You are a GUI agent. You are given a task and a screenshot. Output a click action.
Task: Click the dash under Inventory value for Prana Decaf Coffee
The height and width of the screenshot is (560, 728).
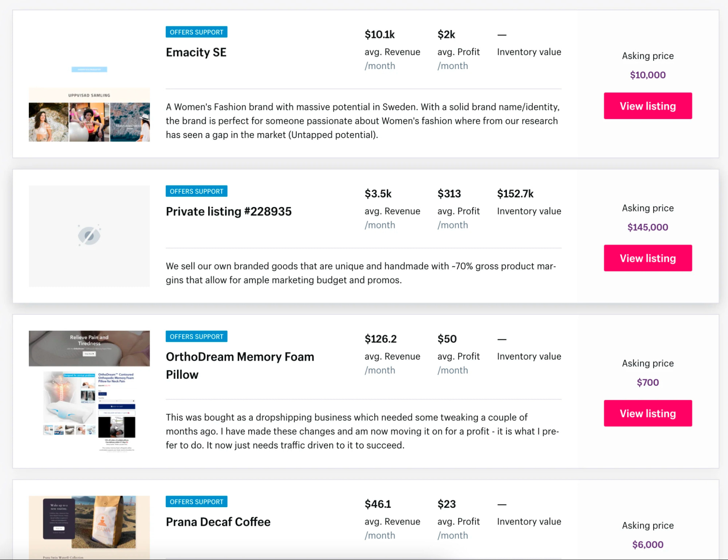point(501,504)
